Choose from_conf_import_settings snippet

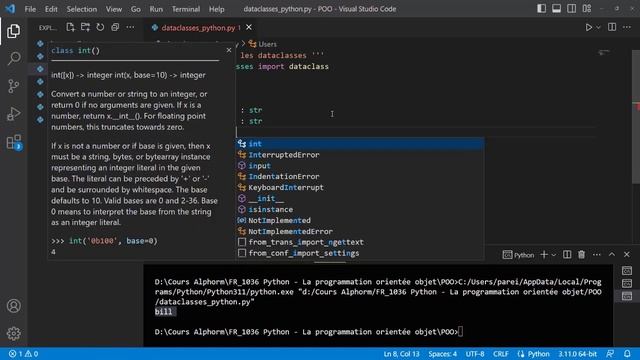[360, 253]
